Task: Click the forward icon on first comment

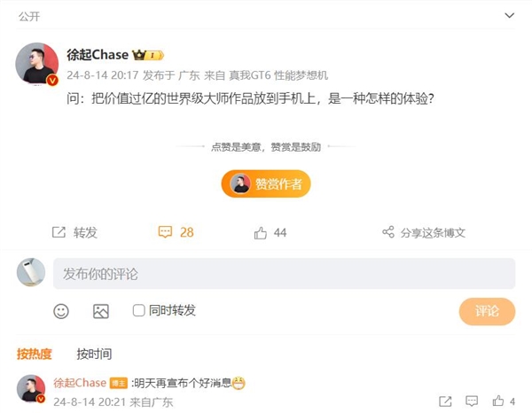Action: click(445, 401)
